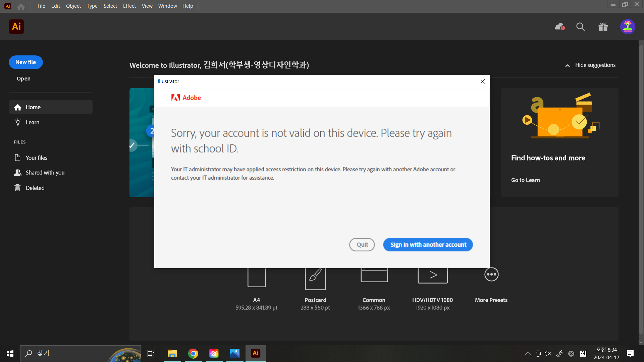Select the A4 preset thumbnail
644x362 pixels.
click(x=256, y=277)
